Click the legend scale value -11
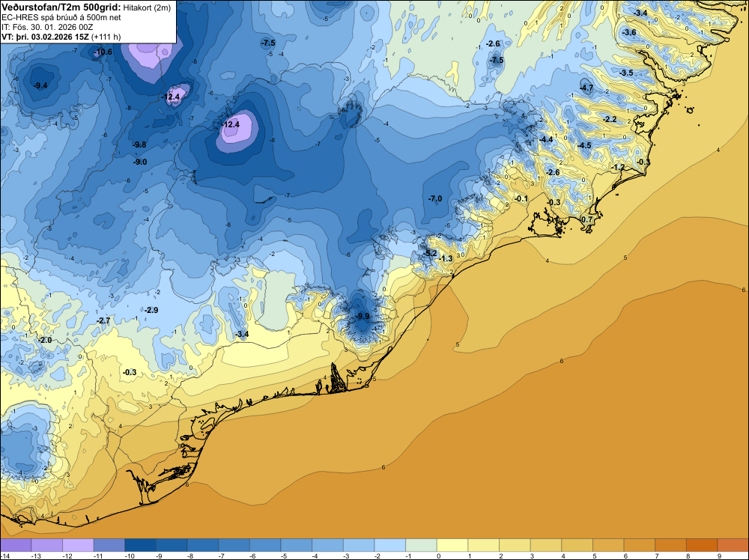The image size is (749, 560). 97,556
